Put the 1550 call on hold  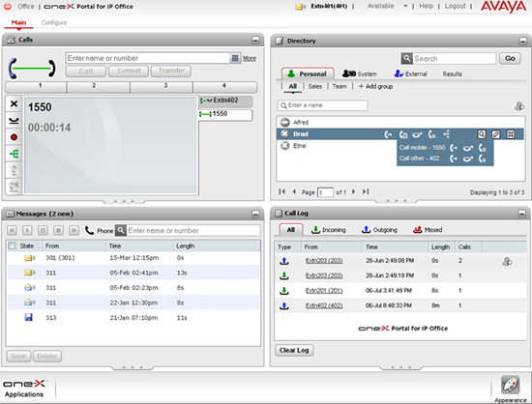(14, 121)
